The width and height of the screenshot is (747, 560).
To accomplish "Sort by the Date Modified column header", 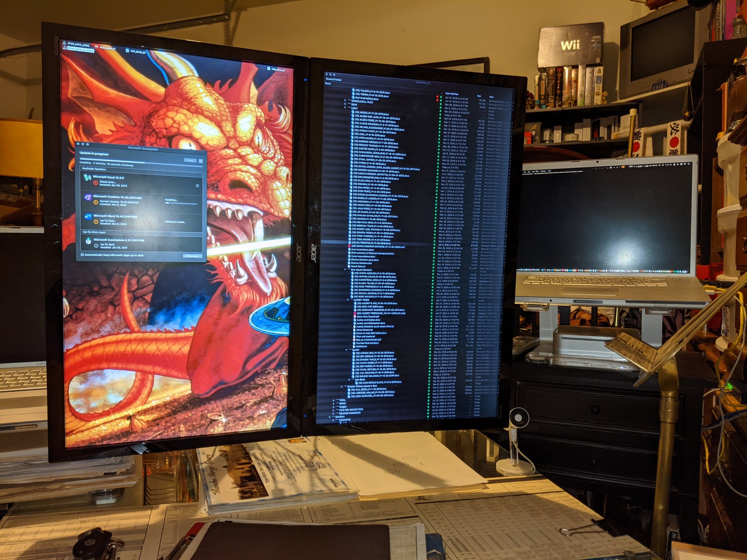I will click(x=452, y=94).
